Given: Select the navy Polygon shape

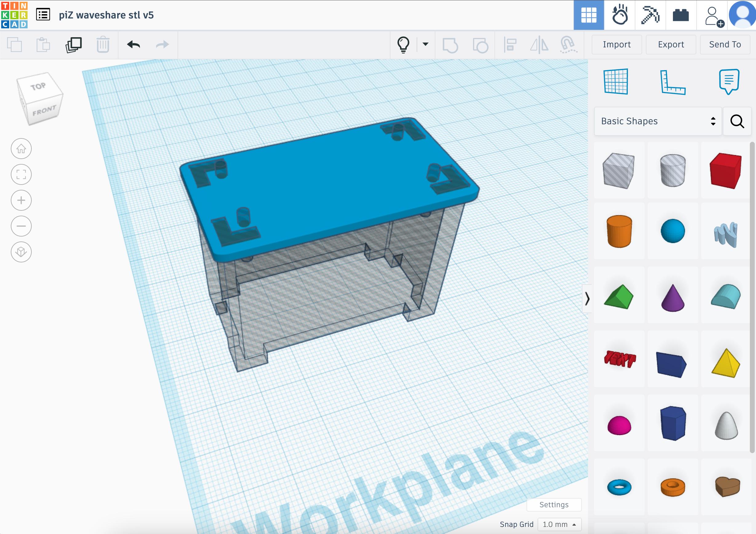Looking at the screenshot, I should (x=673, y=423).
